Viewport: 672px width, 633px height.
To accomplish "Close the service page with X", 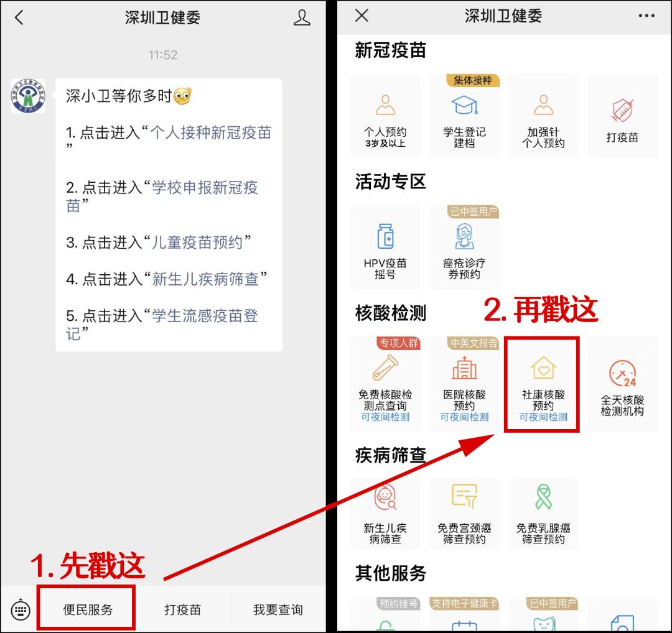I will pyautogui.click(x=362, y=16).
